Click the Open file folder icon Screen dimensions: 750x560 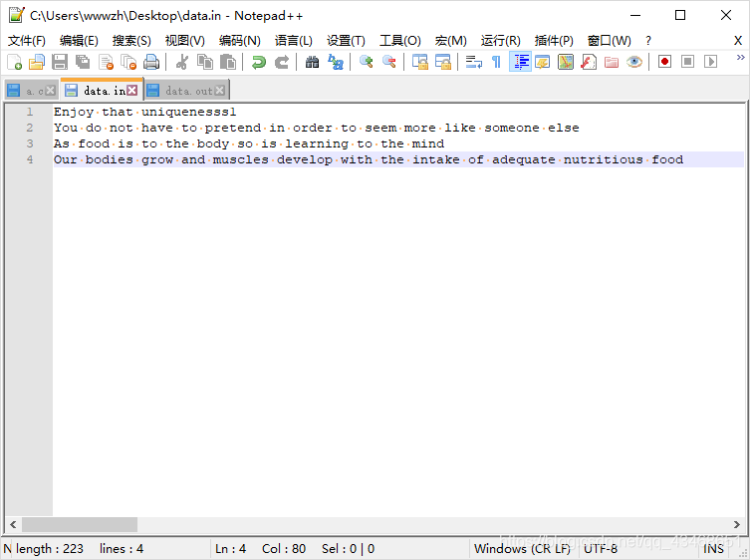click(x=37, y=62)
